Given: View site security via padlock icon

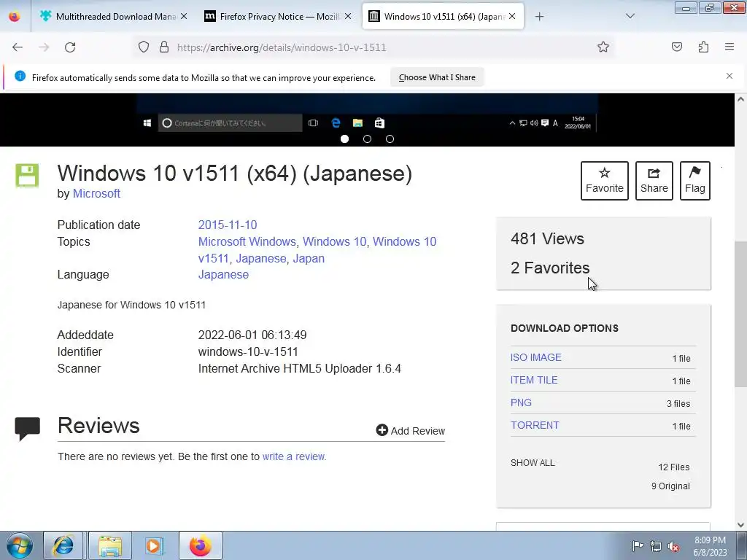Looking at the screenshot, I should pos(164,47).
